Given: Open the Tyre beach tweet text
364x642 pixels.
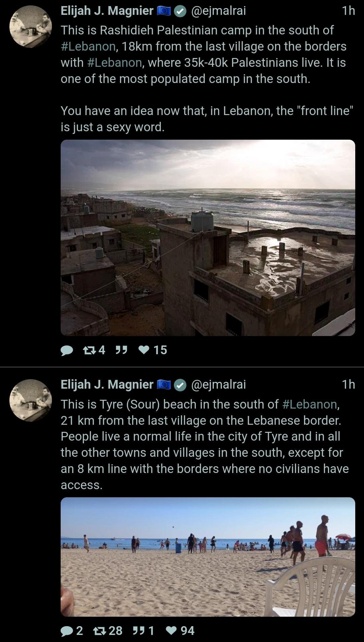Looking at the screenshot, I should (x=205, y=444).
